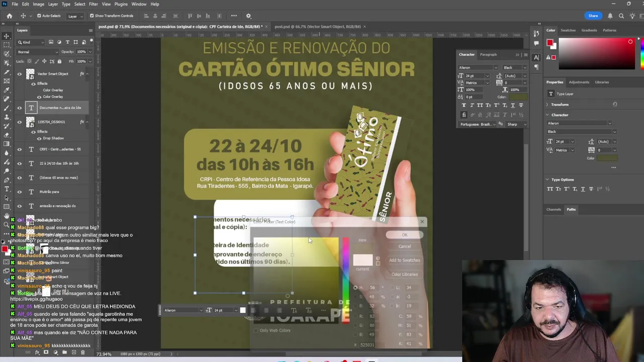Open the Kind filter dropdown
Image resolution: width=644 pixels, height=362 pixels.
31,42
